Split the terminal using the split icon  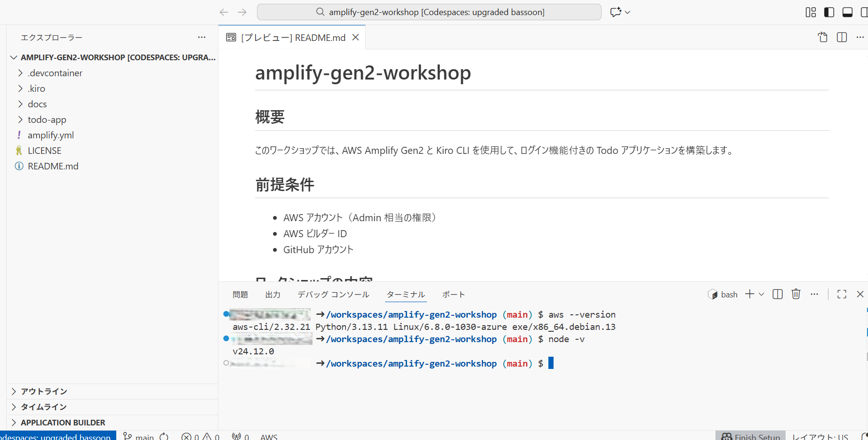[778, 294]
